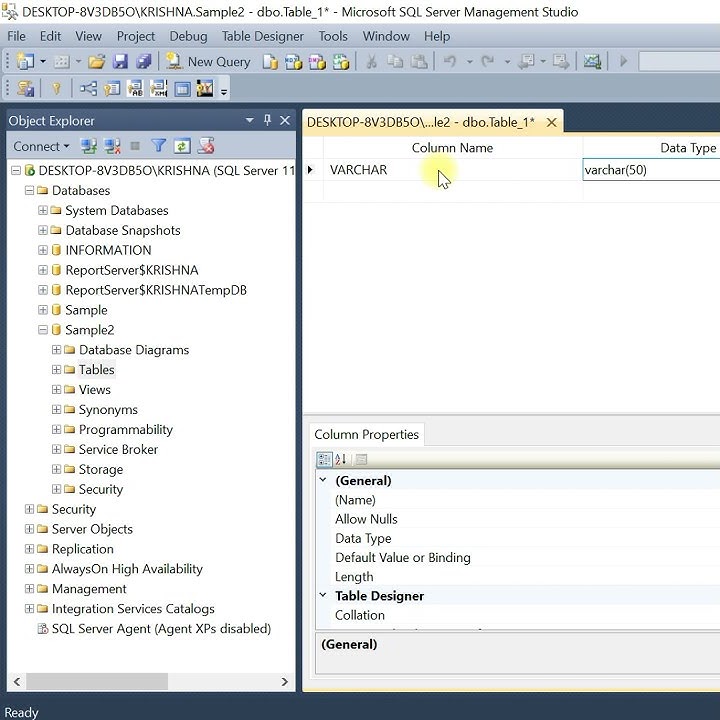Open Table Designer toolbar options dropdown
720x720 pixels.
(224, 91)
